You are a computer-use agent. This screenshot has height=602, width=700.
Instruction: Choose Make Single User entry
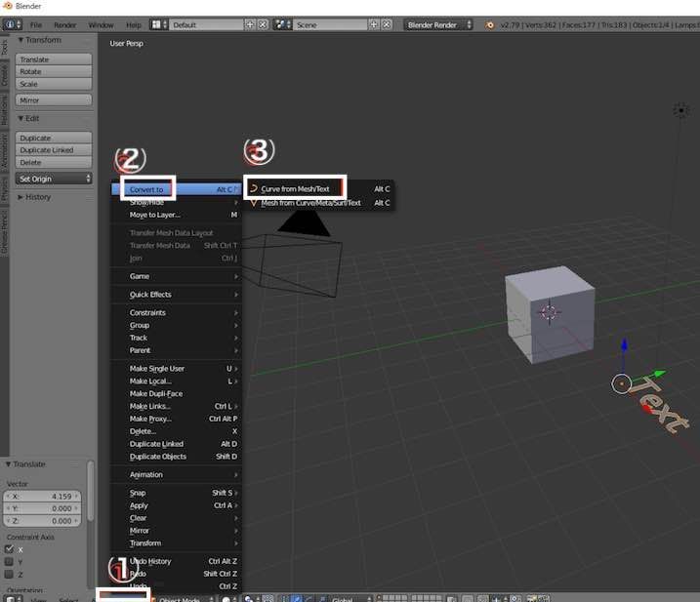tap(177, 369)
